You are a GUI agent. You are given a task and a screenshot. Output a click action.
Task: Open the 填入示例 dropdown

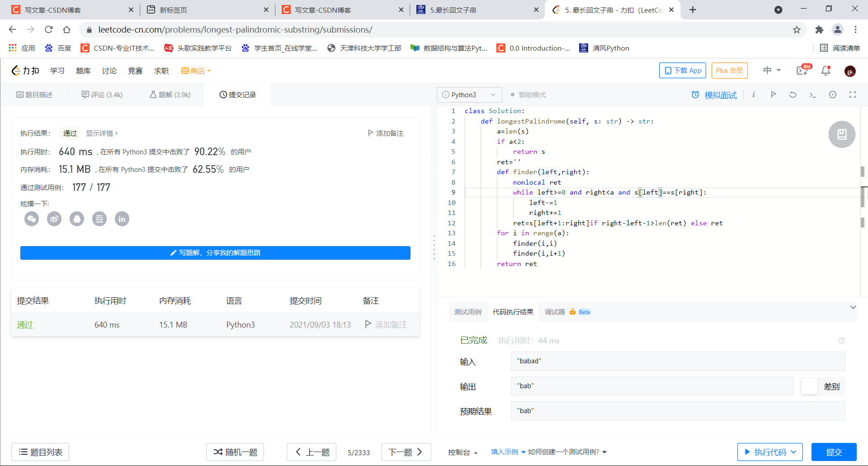pos(505,452)
